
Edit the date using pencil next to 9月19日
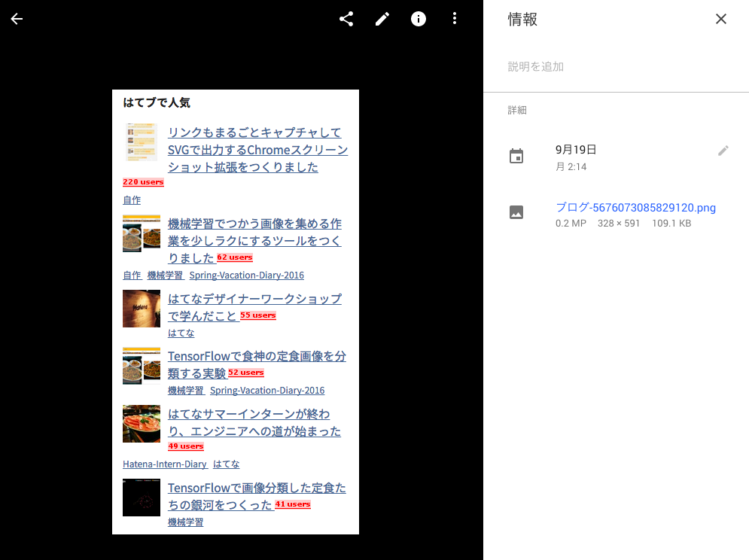coord(723,151)
